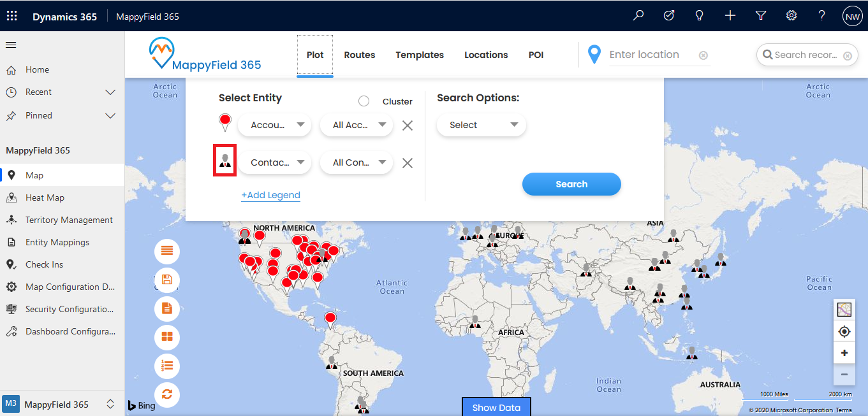This screenshot has width=868, height=416.
Task: Go to Home in the sidebar
Action: tap(62, 69)
